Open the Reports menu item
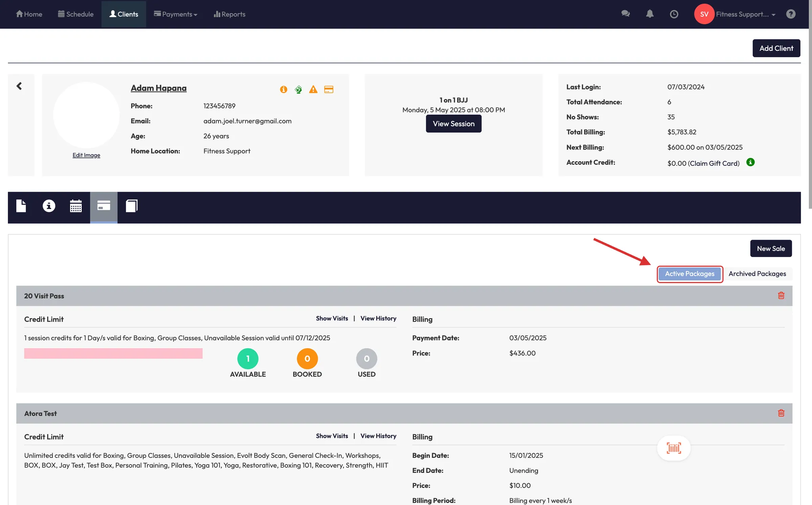Image resolution: width=812 pixels, height=505 pixels. 230,14
